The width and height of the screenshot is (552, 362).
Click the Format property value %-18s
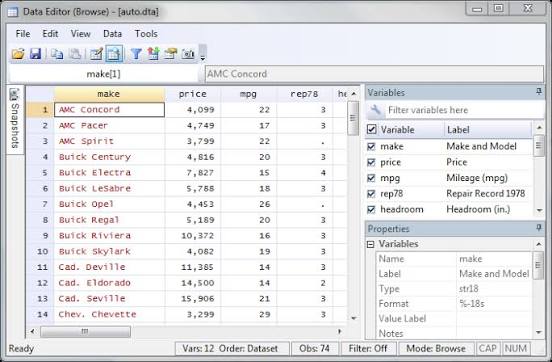(x=472, y=304)
